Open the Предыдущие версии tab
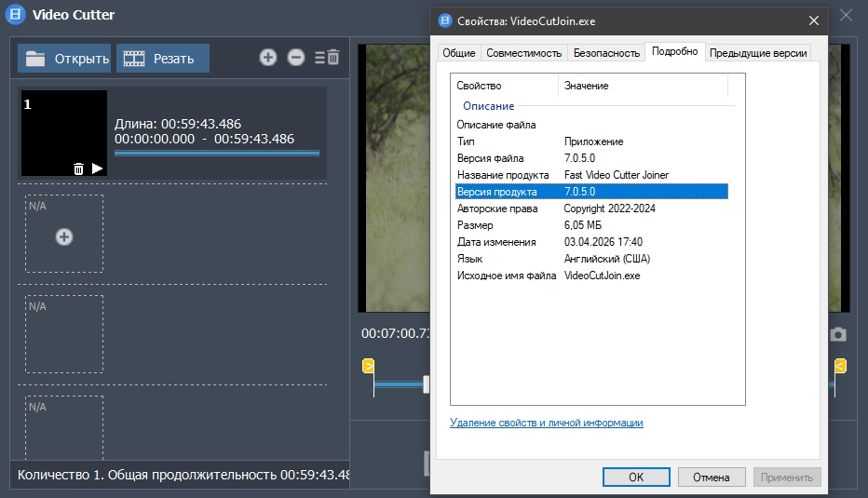Image resolution: width=868 pixels, height=498 pixels. pyautogui.click(x=758, y=53)
